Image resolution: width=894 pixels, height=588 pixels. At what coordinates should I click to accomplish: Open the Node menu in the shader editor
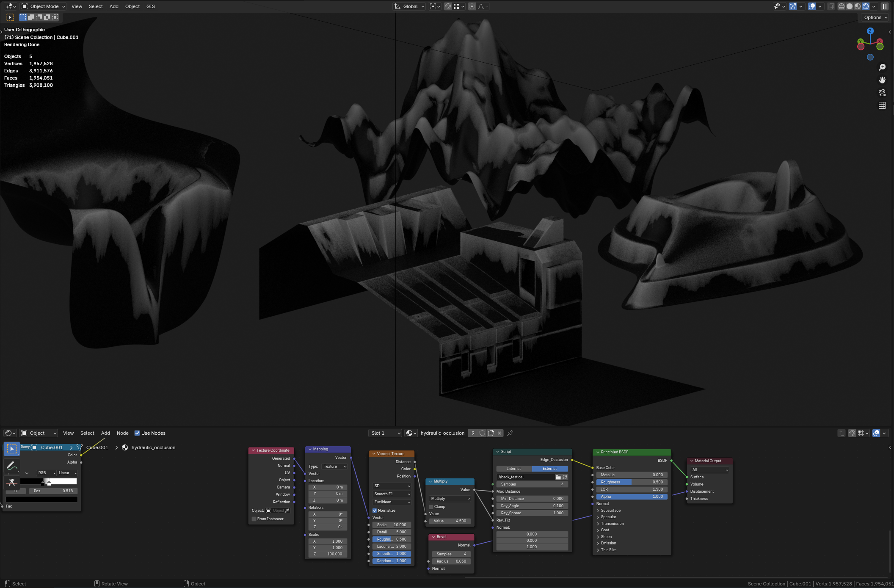click(x=123, y=433)
